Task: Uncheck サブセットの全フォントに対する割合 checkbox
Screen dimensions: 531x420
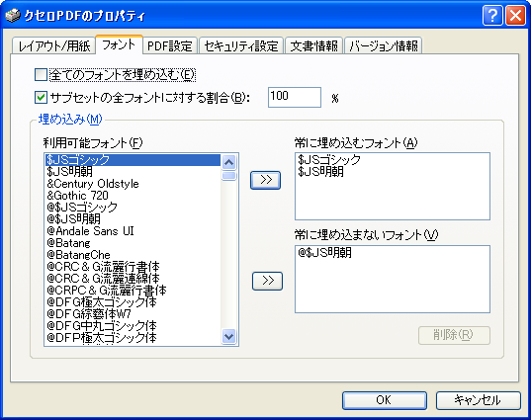Action: tap(41, 98)
